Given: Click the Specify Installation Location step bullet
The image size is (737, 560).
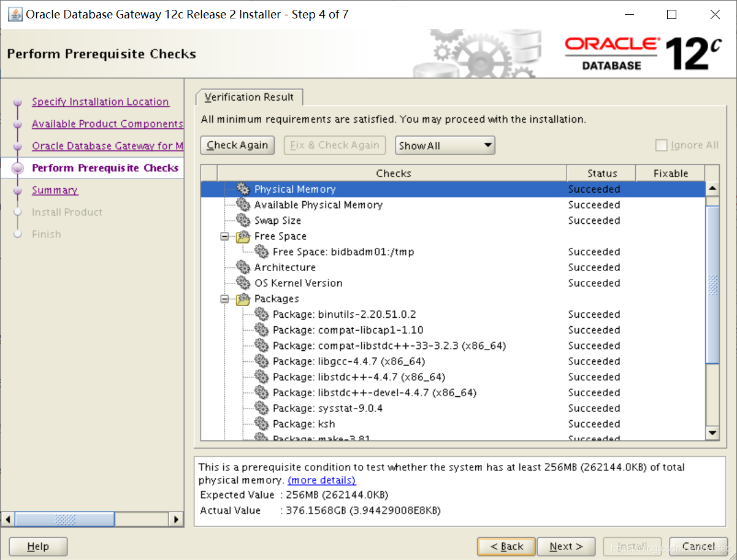Looking at the screenshot, I should point(18,102).
